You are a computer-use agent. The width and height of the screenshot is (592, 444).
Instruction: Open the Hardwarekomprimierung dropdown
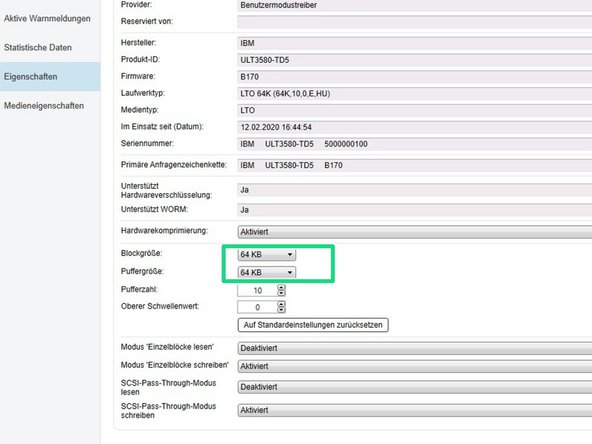(x=415, y=232)
